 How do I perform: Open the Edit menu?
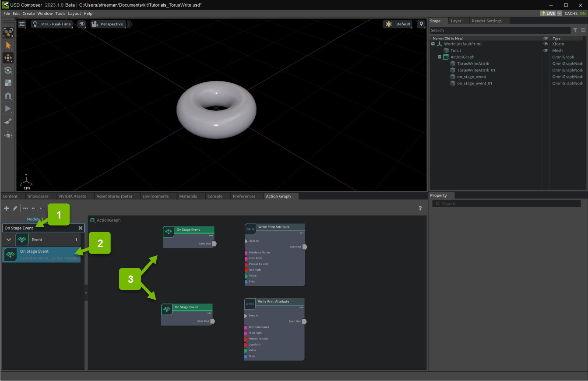click(16, 14)
